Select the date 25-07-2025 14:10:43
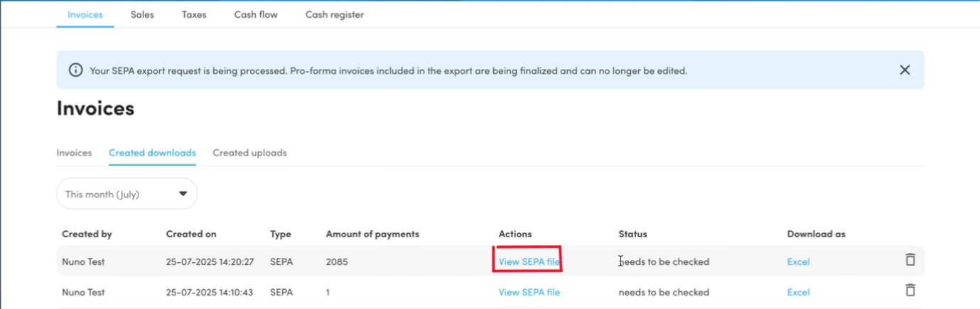The width and height of the screenshot is (980, 309). [210, 293]
